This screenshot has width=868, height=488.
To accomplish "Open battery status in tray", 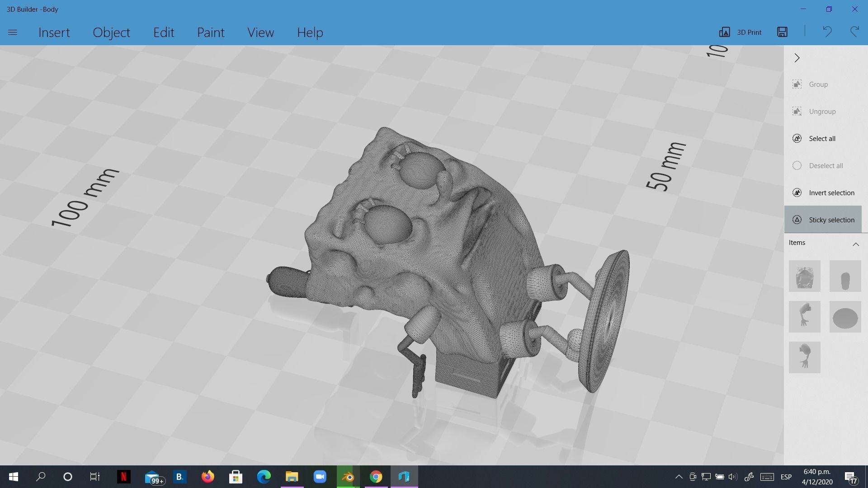I will (x=719, y=477).
